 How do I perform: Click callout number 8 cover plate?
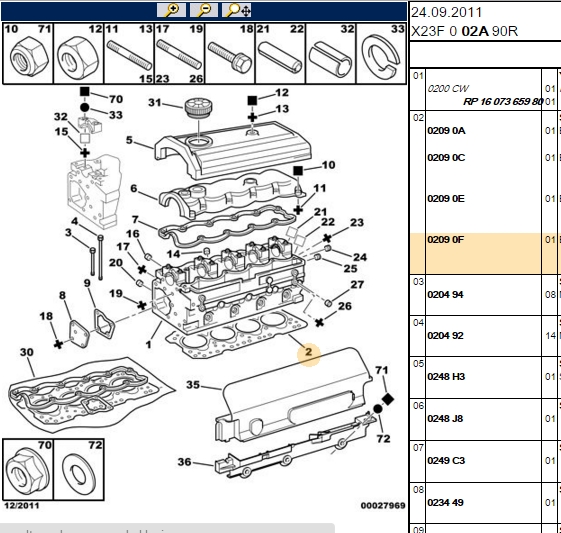pyautogui.click(x=62, y=295)
